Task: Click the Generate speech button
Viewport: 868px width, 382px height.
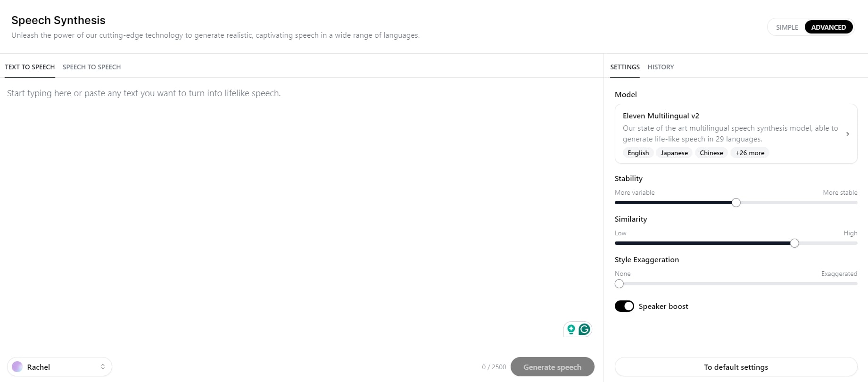Action: (552, 367)
